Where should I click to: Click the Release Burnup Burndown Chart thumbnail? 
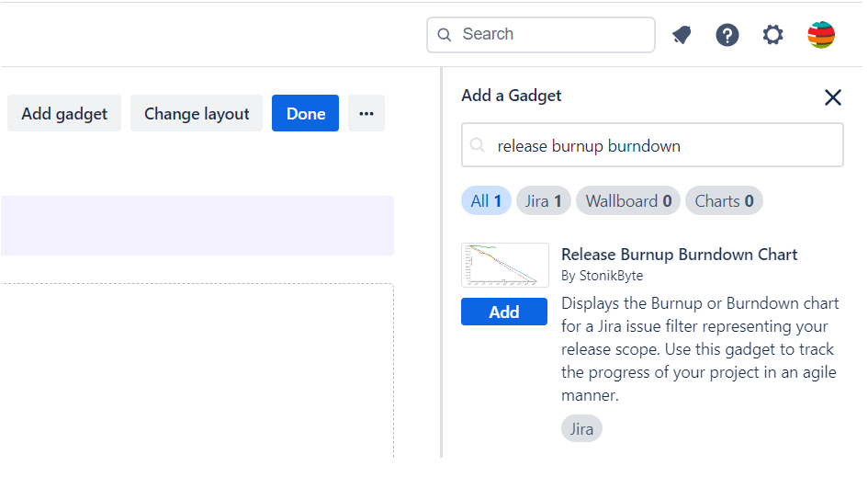[x=505, y=265]
